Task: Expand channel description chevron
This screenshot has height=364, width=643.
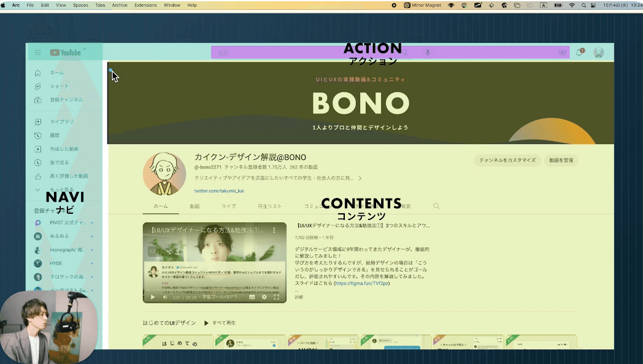Action: pyautogui.click(x=360, y=178)
